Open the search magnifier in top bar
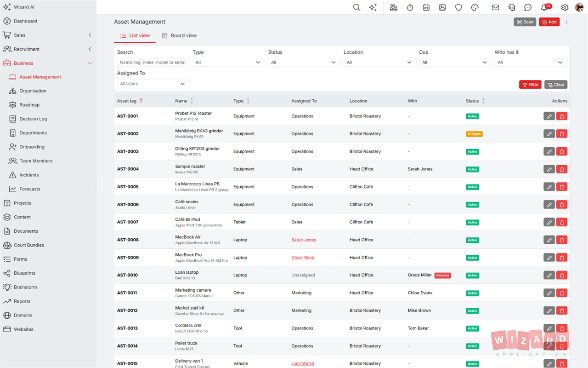588x368 pixels. tap(356, 7)
